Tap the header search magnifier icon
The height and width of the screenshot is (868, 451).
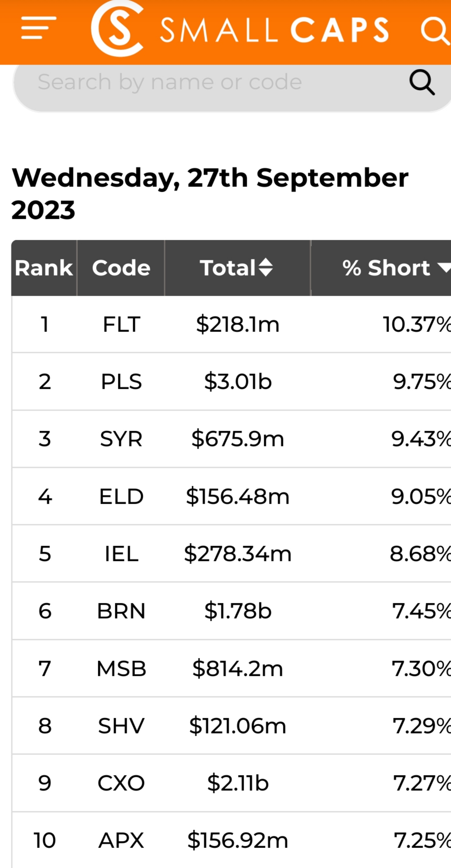(434, 31)
